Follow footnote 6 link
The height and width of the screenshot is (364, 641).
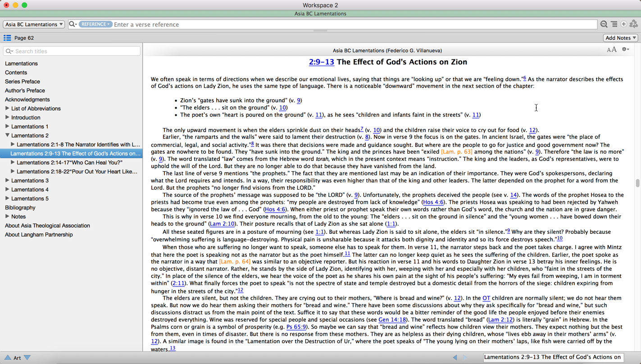(524, 78)
